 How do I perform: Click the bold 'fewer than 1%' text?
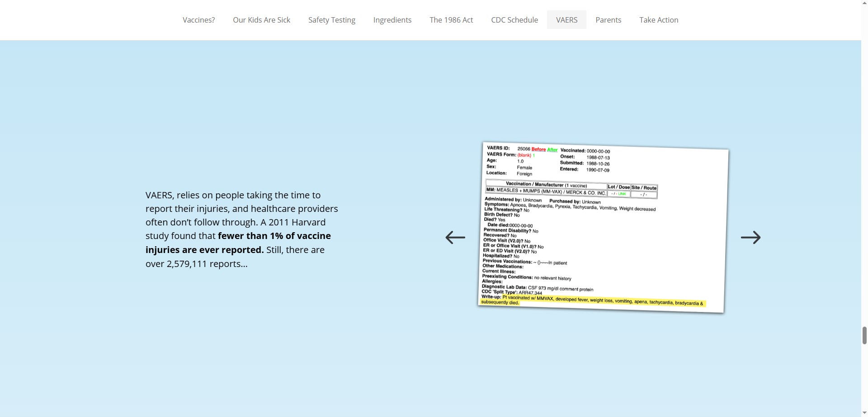tap(274, 236)
